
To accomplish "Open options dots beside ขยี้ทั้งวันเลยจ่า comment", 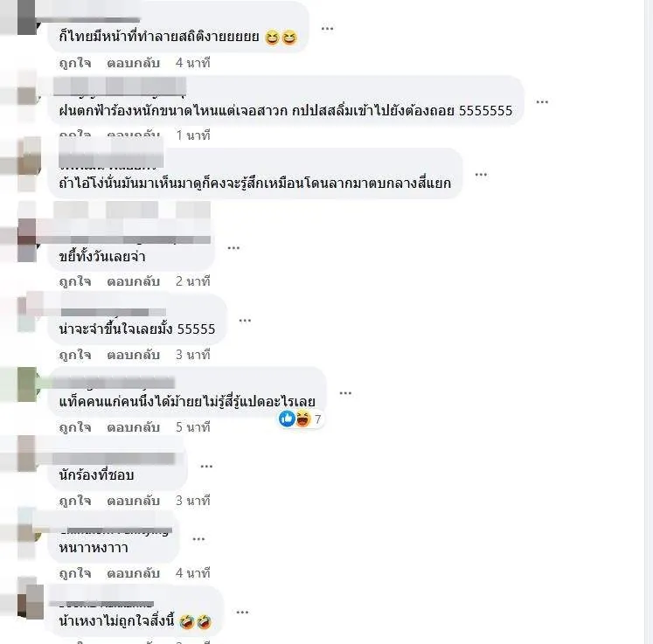I will 233,248.
